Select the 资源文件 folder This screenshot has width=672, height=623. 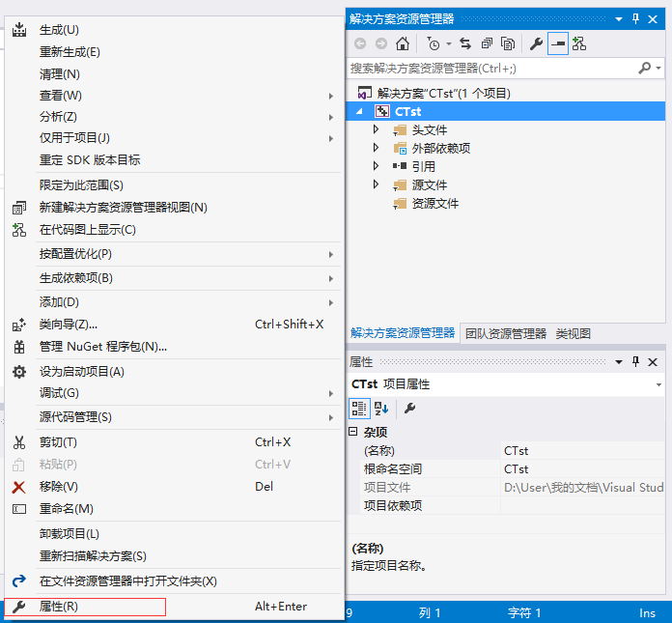[435, 203]
